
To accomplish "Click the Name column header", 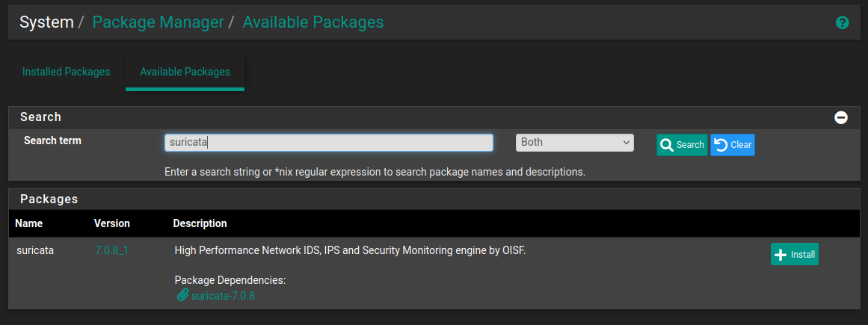I will click(29, 223).
